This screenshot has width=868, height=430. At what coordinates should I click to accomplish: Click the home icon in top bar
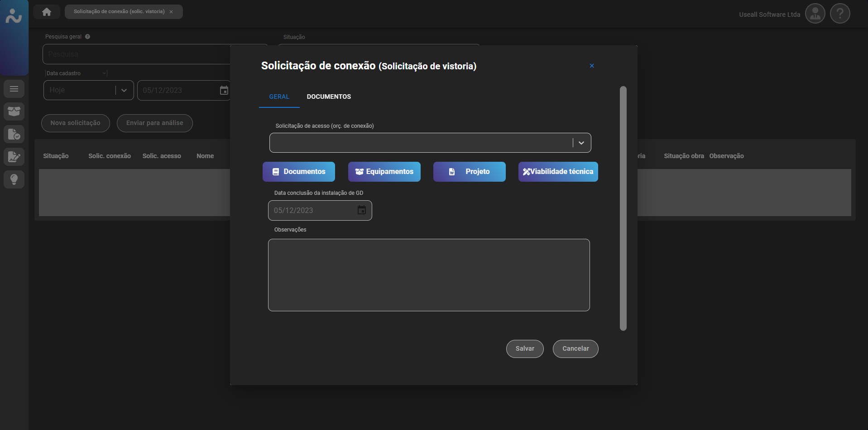tap(47, 12)
